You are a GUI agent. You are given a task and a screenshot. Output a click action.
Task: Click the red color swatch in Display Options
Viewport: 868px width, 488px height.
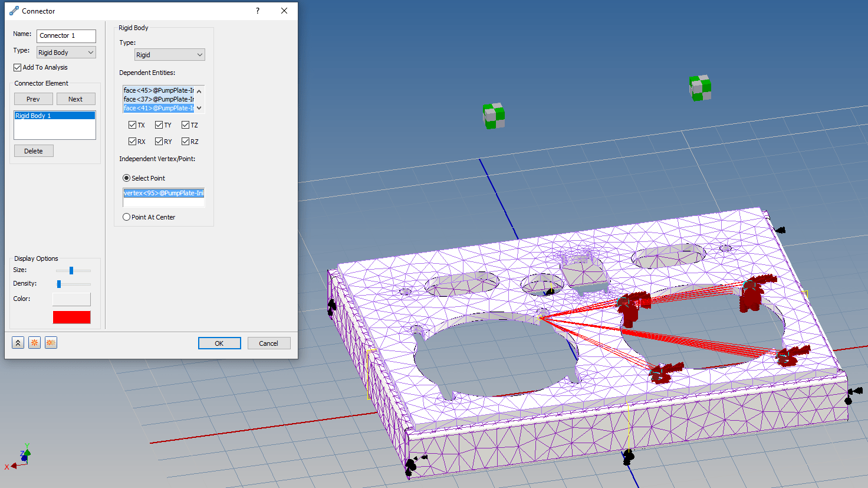tap(71, 317)
